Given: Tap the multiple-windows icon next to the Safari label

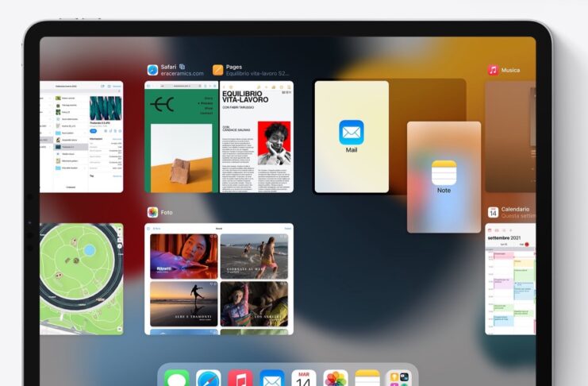Looking at the screenshot, I should (183, 67).
